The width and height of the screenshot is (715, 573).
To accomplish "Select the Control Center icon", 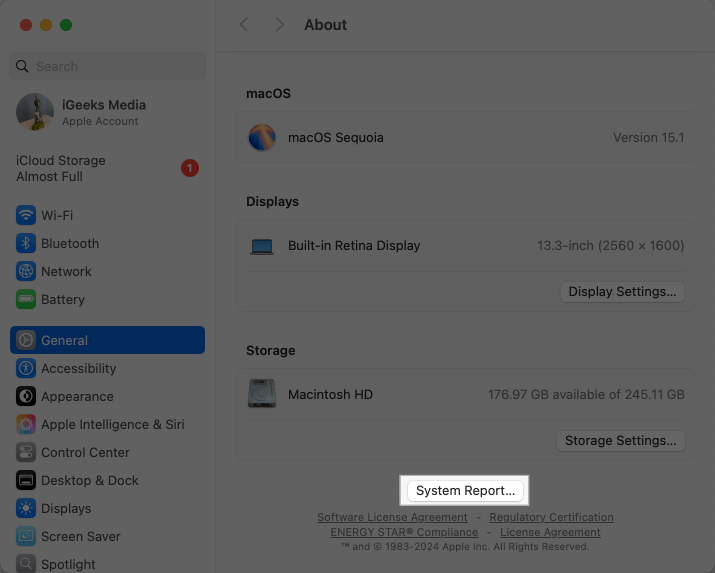I will point(26,452).
